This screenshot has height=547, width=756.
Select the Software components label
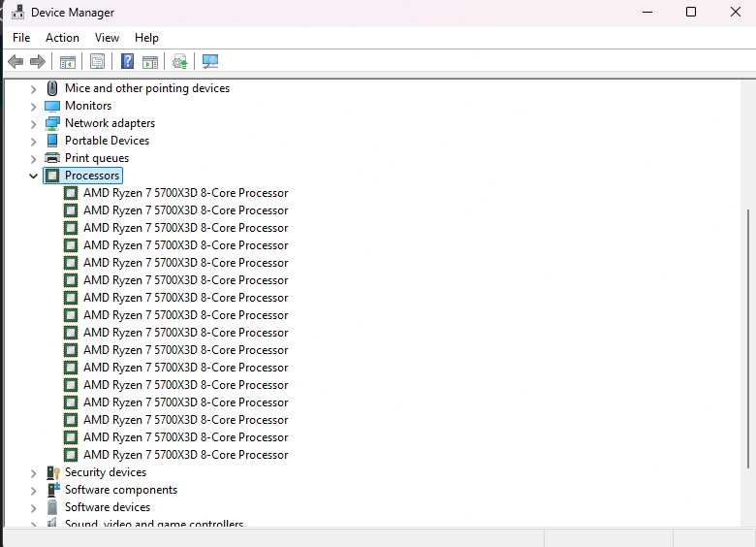[x=121, y=490]
